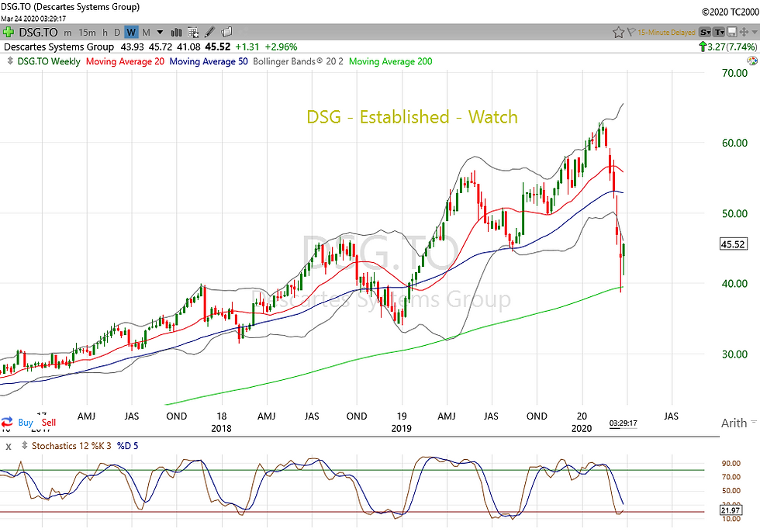Close the Stochastics pane with x
The height and width of the screenshot is (532, 760).
[x=9, y=446]
